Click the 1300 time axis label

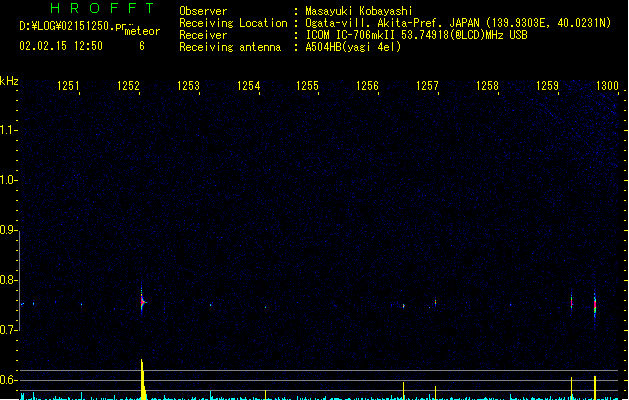click(x=607, y=86)
